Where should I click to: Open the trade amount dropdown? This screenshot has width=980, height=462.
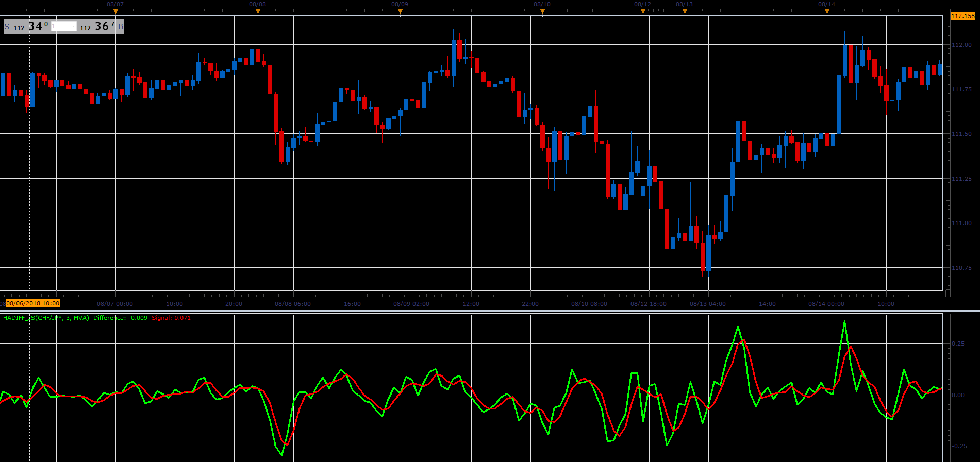coord(64,26)
